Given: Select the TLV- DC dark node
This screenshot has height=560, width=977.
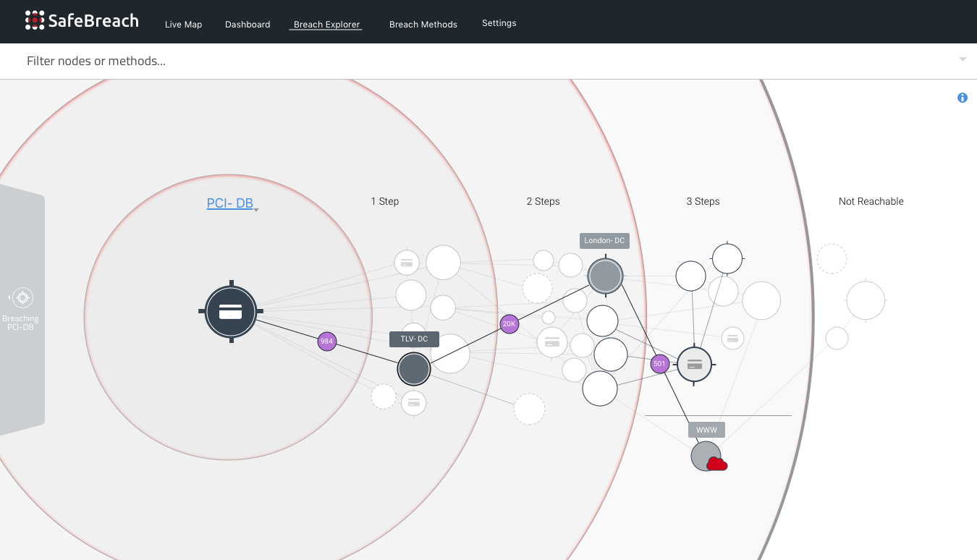Looking at the screenshot, I should (414, 369).
